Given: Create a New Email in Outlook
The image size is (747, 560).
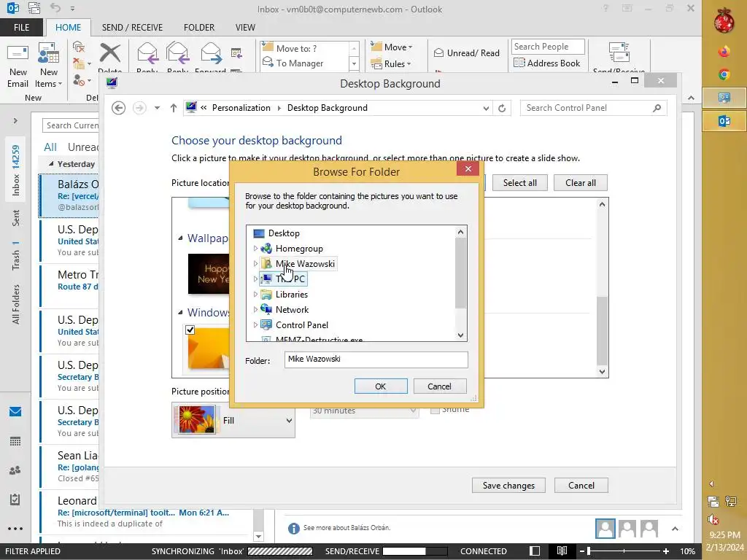Looking at the screenshot, I should (18, 66).
